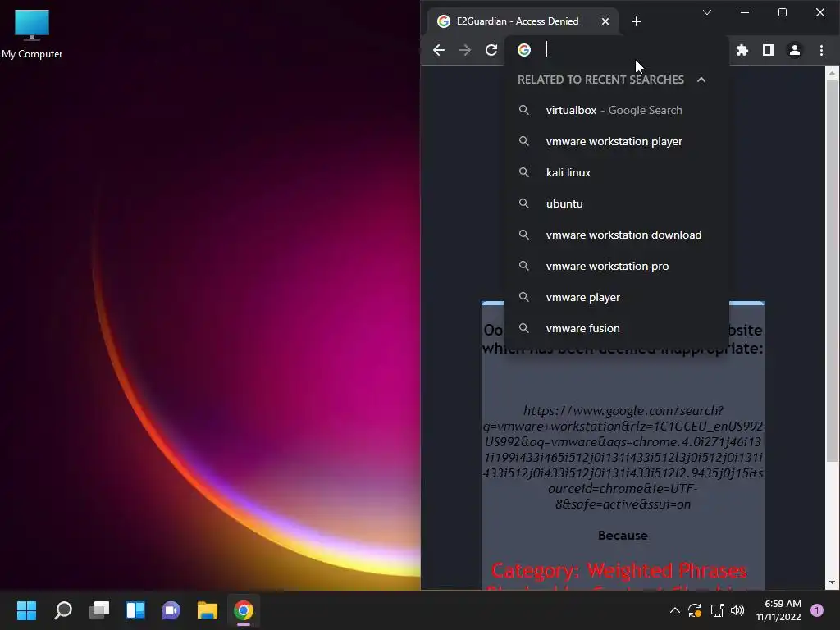Pick the vmware workstation pro suggestion
Viewport: 840px width, 630px height.
pyautogui.click(x=617, y=266)
